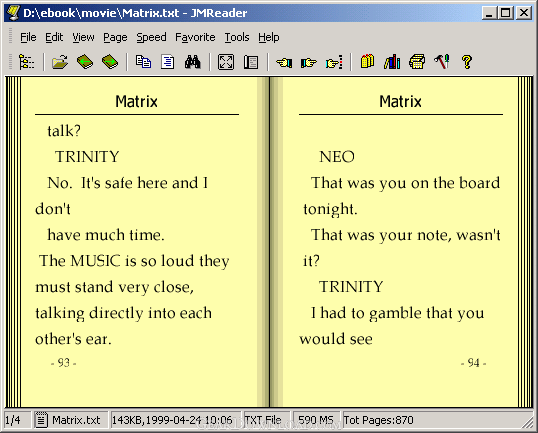The height and width of the screenshot is (433, 538).
Task: Click the line 'other's ear.'
Action: pos(73,339)
